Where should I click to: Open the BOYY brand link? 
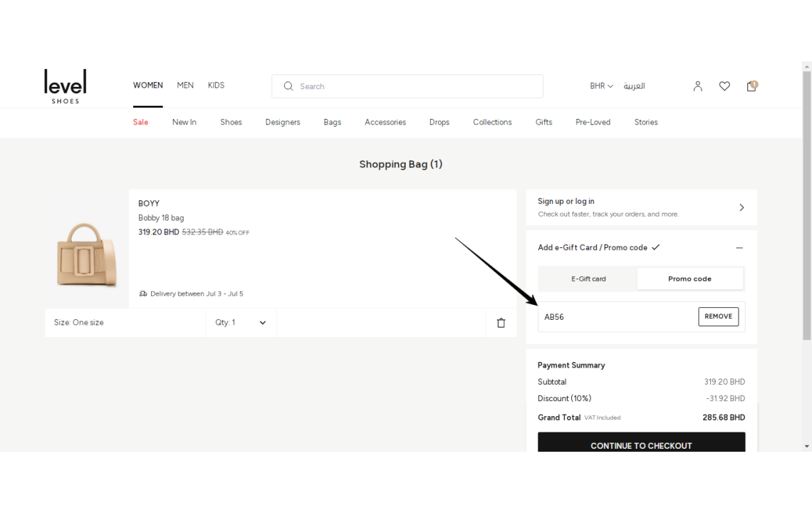pos(149,204)
